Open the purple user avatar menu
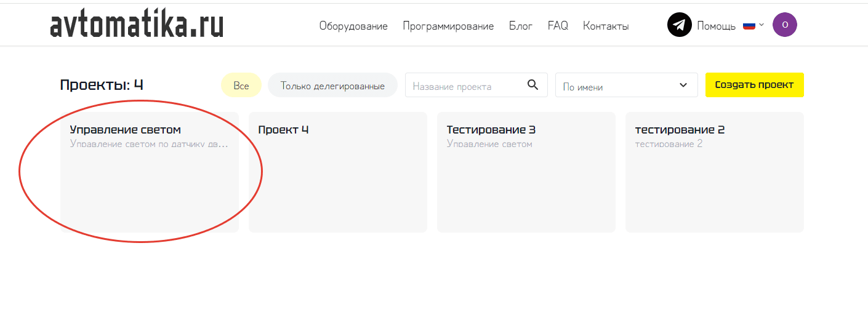This screenshot has height=323, width=868. coord(784,25)
